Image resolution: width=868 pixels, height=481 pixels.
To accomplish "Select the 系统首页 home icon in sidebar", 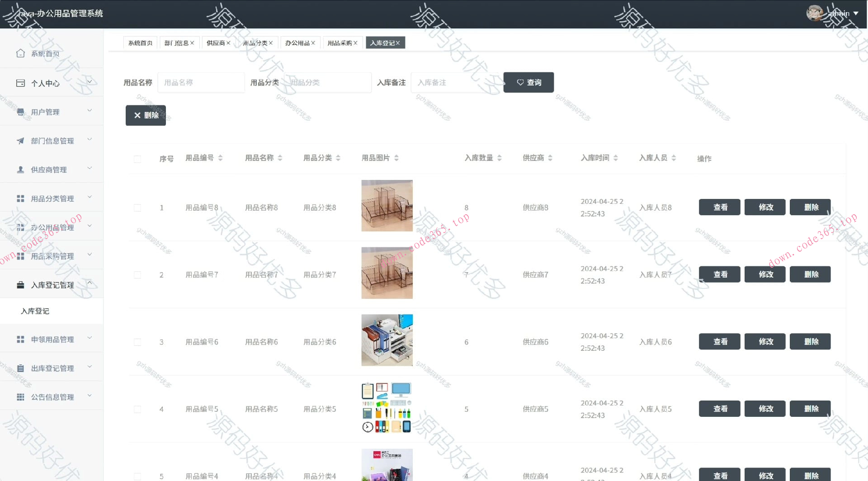I will [x=20, y=53].
